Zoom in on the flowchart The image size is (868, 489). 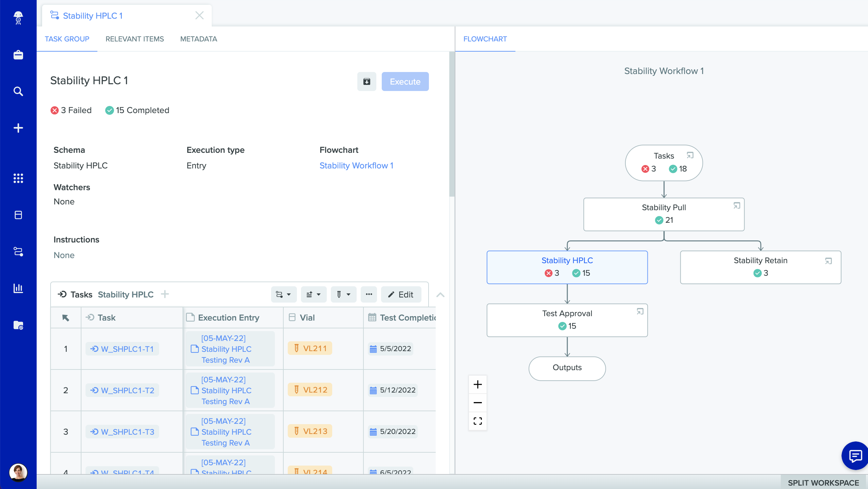click(x=477, y=384)
